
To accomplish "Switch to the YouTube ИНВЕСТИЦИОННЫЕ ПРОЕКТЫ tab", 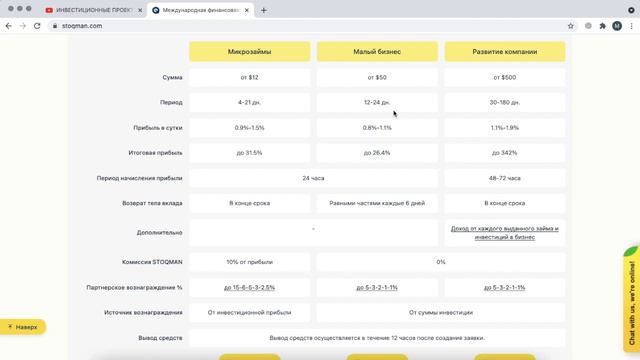I will pos(94,10).
